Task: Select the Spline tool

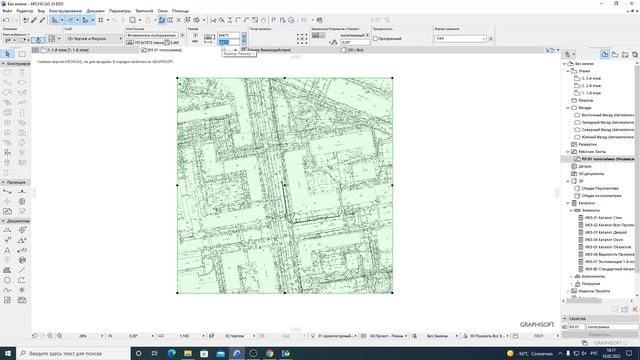Action: 7,290
